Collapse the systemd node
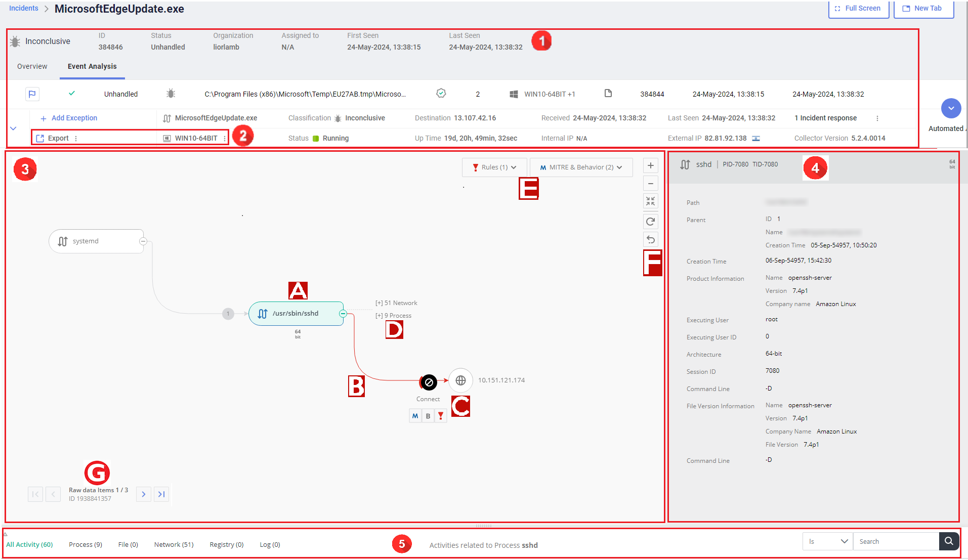This screenshot has width=968, height=560. (144, 241)
